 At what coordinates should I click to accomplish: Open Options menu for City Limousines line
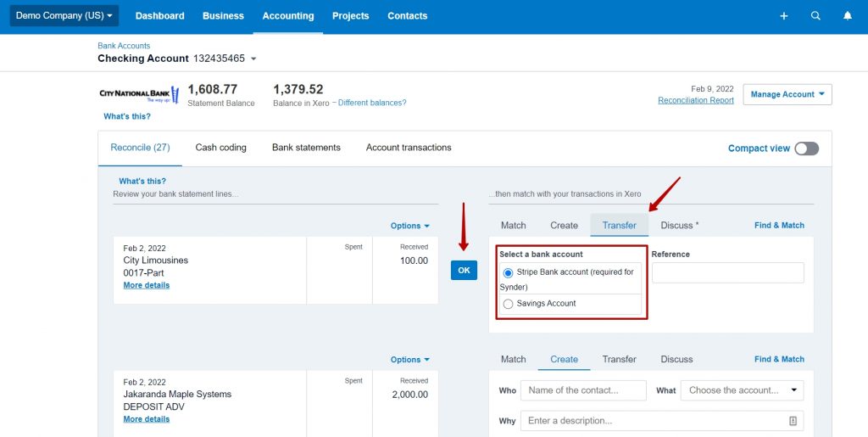click(409, 226)
